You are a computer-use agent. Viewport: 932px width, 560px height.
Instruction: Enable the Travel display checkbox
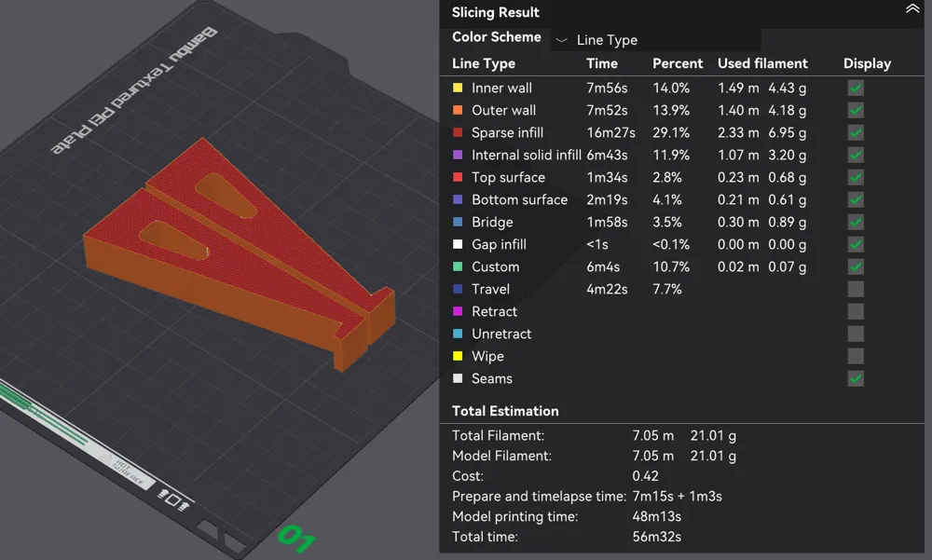[x=856, y=289]
